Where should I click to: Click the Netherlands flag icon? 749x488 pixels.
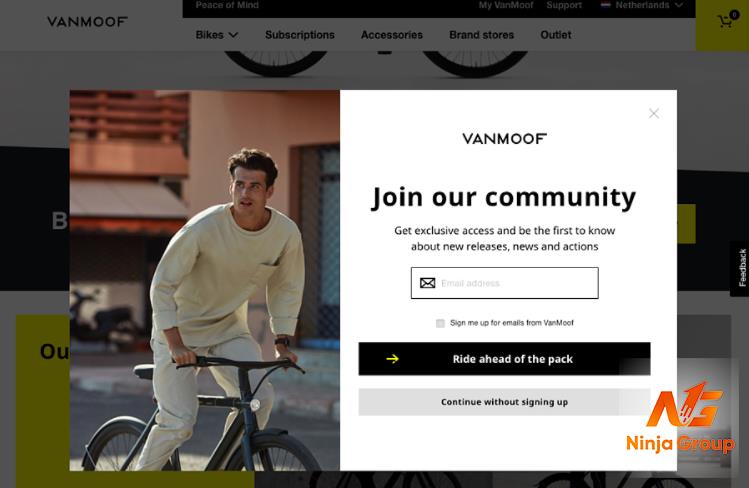606,5
